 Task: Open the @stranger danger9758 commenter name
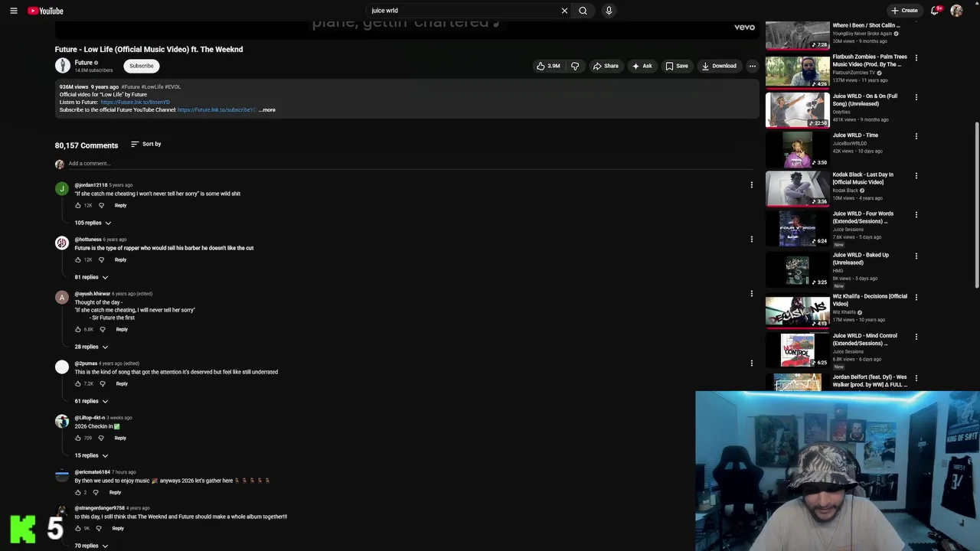pos(100,508)
